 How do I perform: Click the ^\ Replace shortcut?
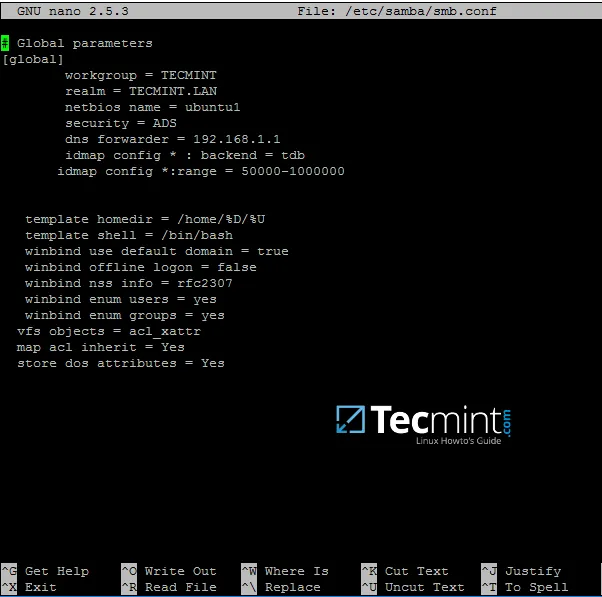[281, 587]
